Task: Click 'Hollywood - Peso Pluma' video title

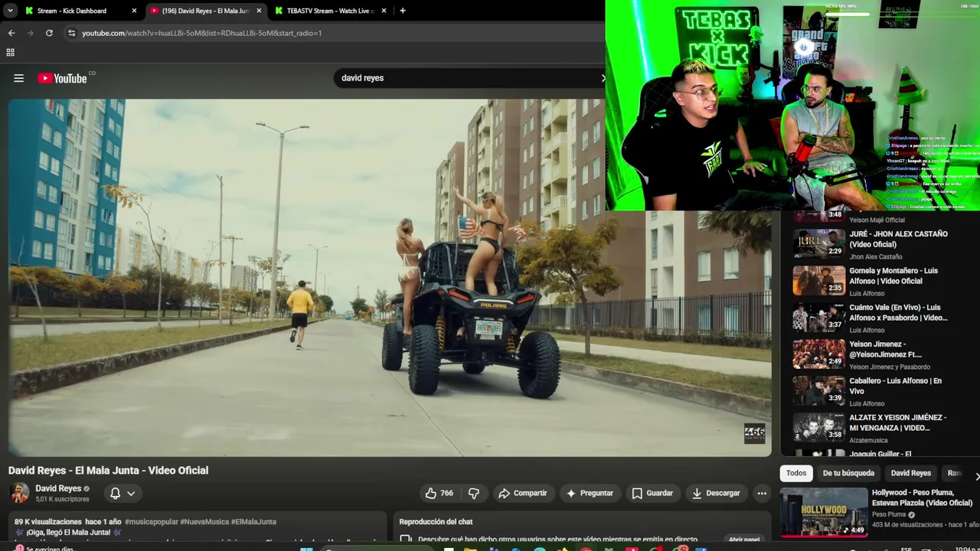Action: pos(922,497)
